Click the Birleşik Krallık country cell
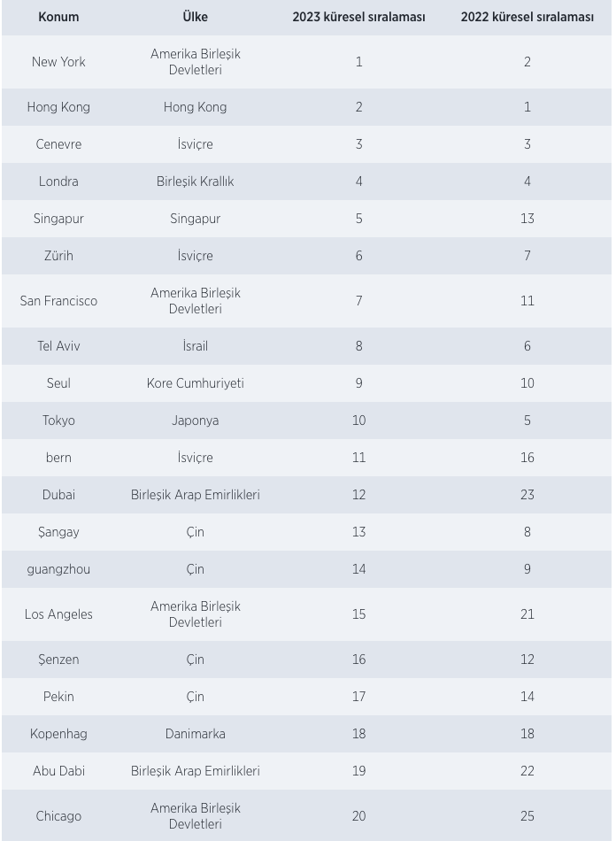Image resolution: width=616 pixels, height=841 pixels. click(x=195, y=181)
